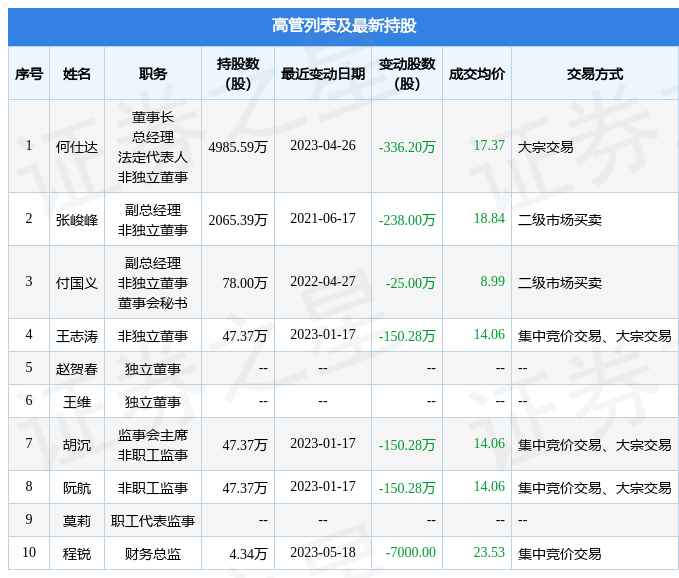Click 王志涛's date 2023-01-17
This screenshot has width=679, height=578.
coord(323,334)
